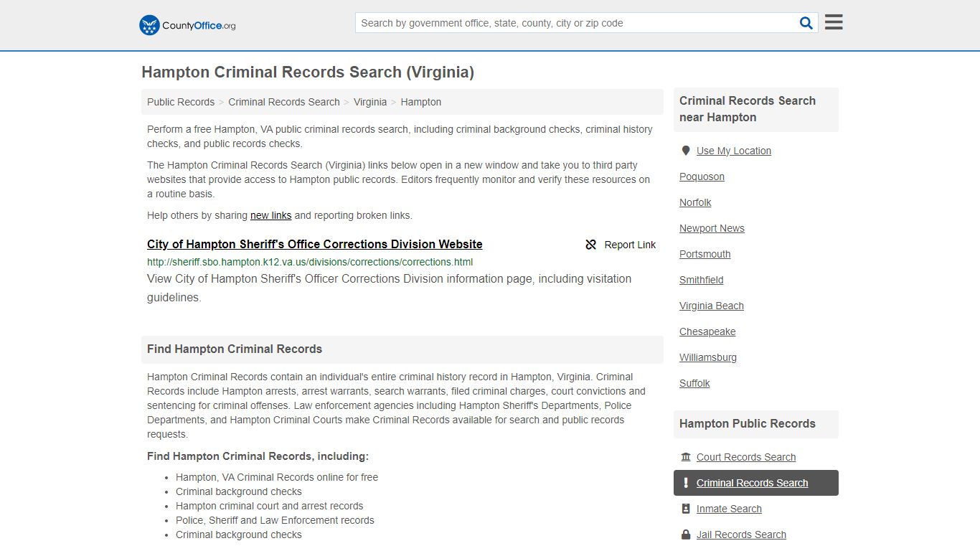Viewport: 980px width, 551px height.
Task: Open Chesapeake nearby city link
Action: pyautogui.click(x=707, y=331)
